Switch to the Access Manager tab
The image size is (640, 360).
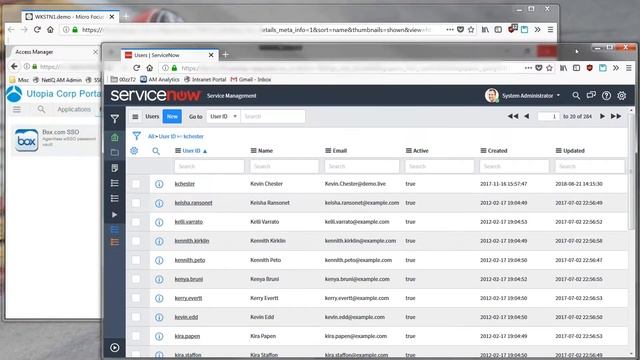[x=54, y=52]
